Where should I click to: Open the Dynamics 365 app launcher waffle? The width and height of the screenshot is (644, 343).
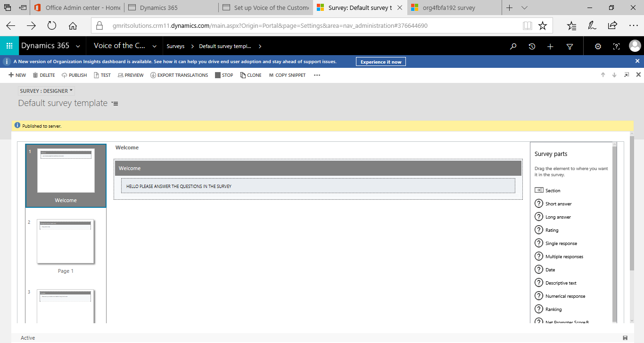click(9, 46)
